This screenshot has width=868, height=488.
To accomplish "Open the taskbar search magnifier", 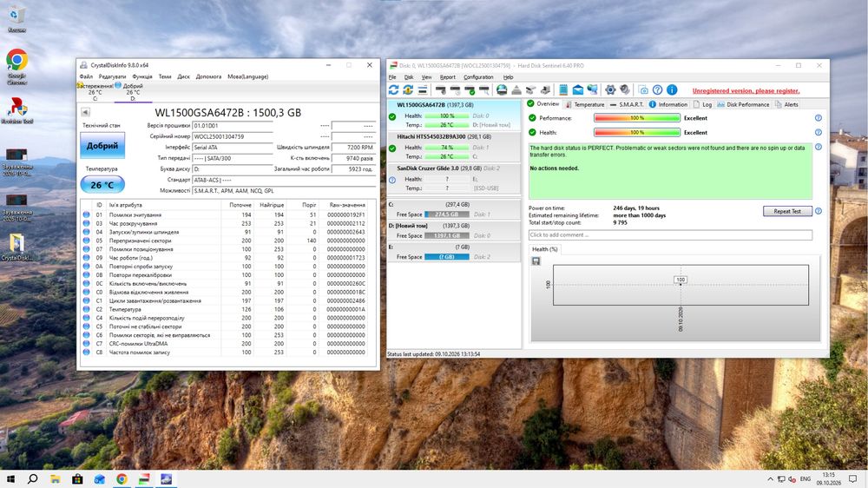I will [33, 478].
